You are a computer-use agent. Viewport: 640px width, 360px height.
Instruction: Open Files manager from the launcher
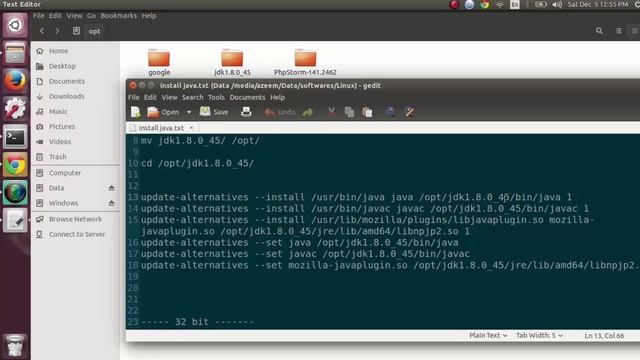[15, 53]
